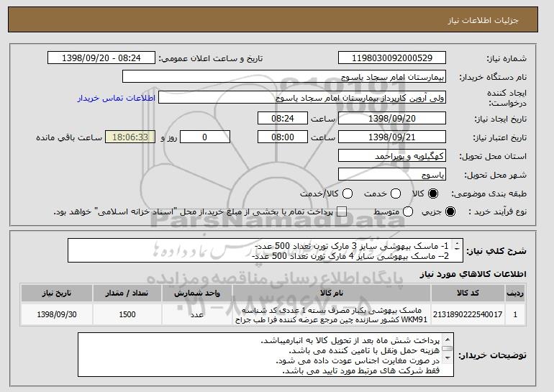Click the توضیحات خریدار notes text area
Image resolution: width=554 pixels, height=392 pixels.
(x=265, y=355)
